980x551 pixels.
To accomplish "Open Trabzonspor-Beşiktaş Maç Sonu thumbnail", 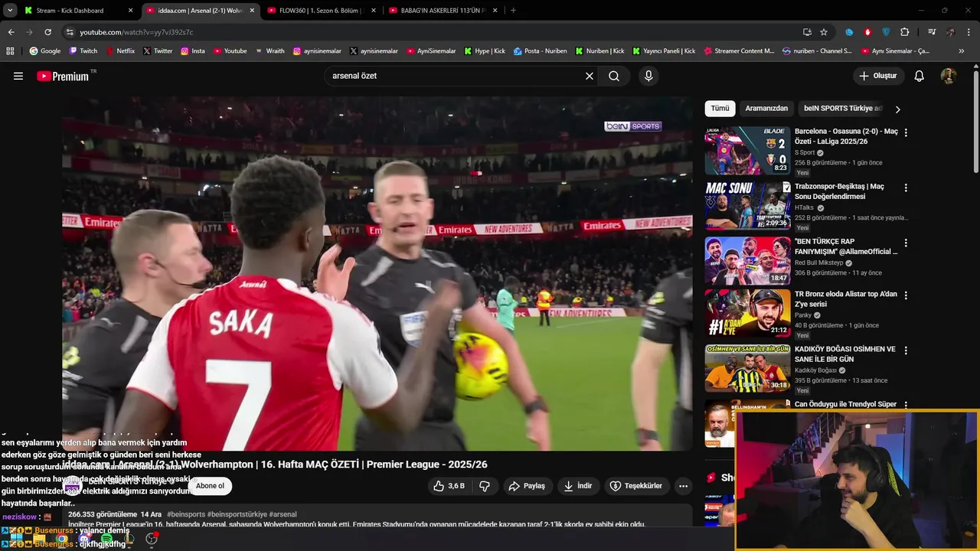I will tap(747, 206).
